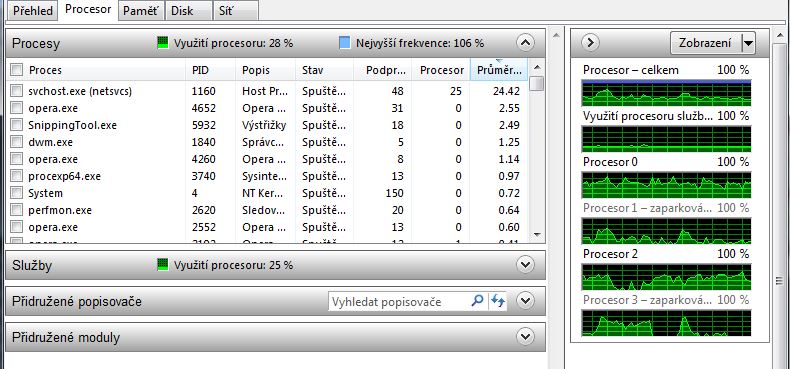The width and height of the screenshot is (790, 369).
Task: Sort by the Stav column header
Action: click(324, 70)
